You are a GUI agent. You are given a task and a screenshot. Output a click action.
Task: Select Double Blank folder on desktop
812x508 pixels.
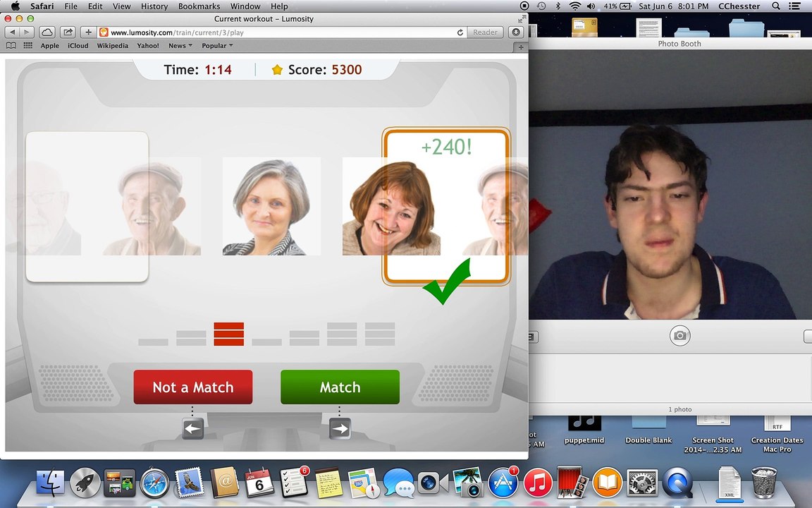click(x=648, y=429)
